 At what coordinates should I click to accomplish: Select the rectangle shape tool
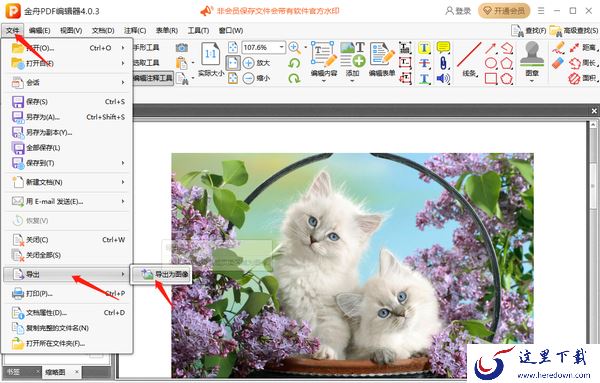coord(491,78)
